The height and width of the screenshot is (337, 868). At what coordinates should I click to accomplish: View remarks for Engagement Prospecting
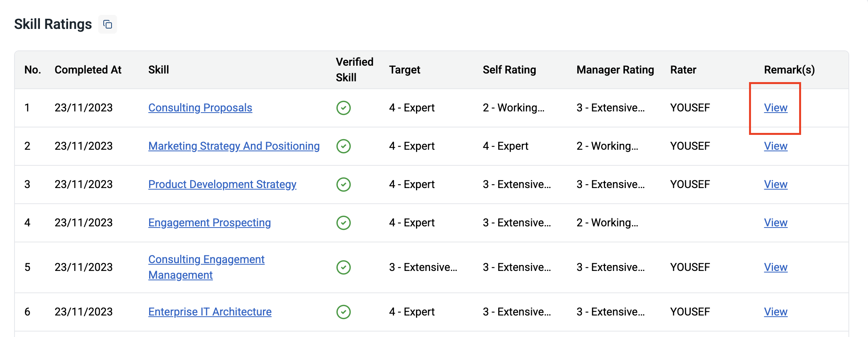pyautogui.click(x=775, y=223)
